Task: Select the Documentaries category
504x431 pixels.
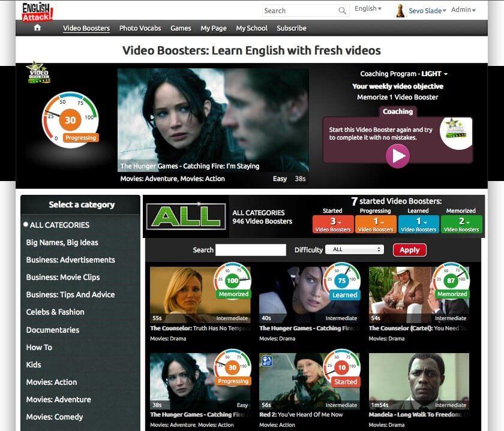Action: [53, 330]
